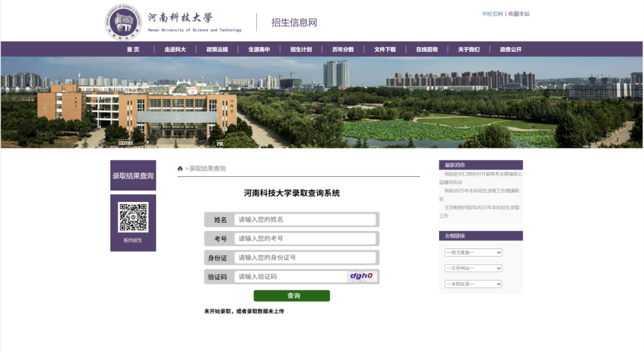Open the 关于我们 menu

tap(469, 49)
